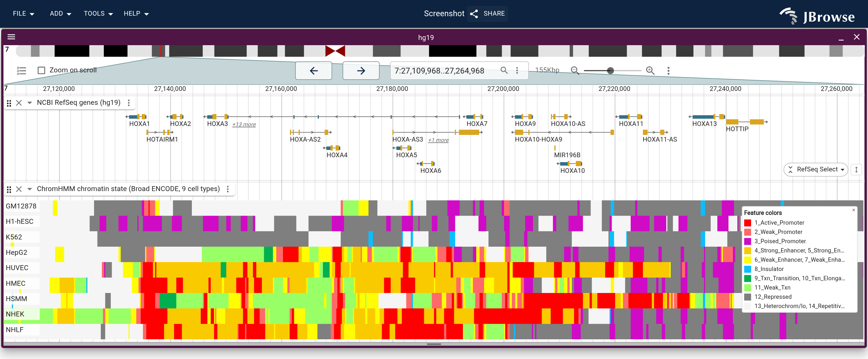Pan left with the back arrow
The image size is (868, 359).
click(314, 71)
